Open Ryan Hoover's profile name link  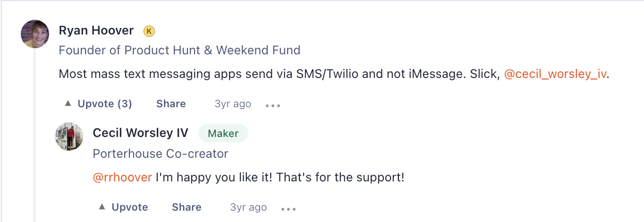(x=96, y=31)
